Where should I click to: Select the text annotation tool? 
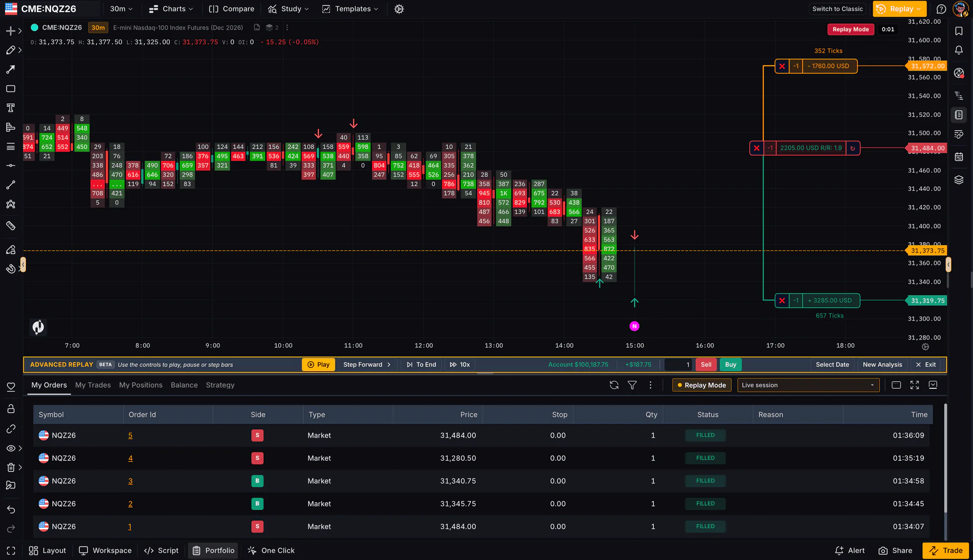tap(11, 108)
